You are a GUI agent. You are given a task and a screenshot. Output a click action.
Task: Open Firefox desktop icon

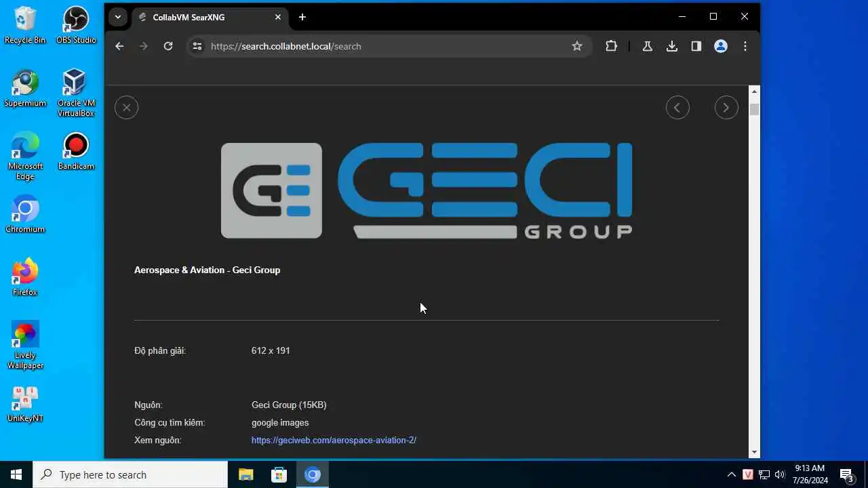[25, 277]
